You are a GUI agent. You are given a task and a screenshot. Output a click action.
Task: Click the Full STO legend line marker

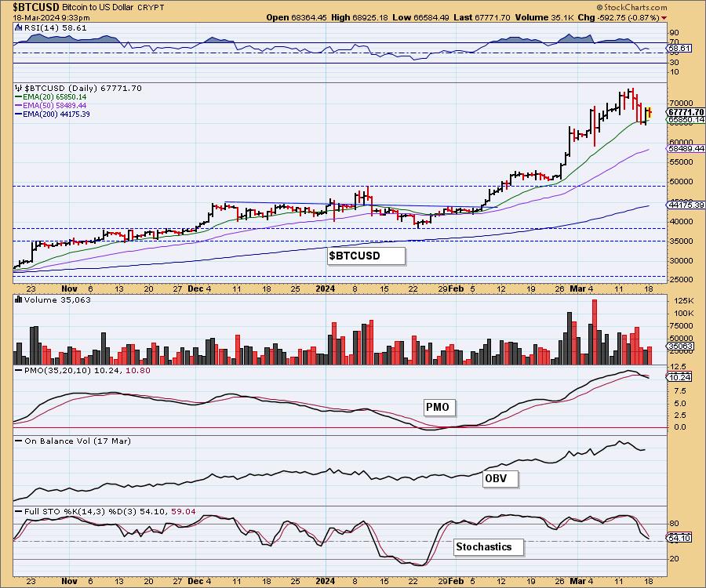point(19,511)
